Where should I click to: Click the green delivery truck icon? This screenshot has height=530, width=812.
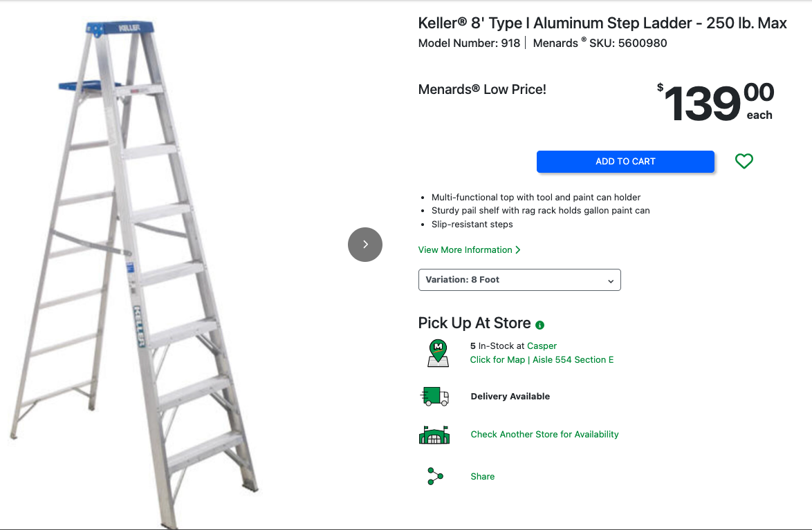coord(434,397)
